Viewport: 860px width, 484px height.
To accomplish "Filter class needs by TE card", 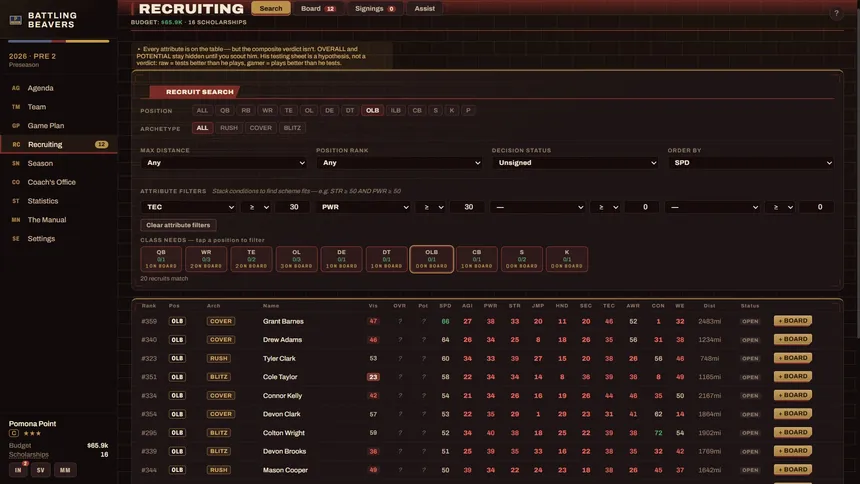I will 251,259.
